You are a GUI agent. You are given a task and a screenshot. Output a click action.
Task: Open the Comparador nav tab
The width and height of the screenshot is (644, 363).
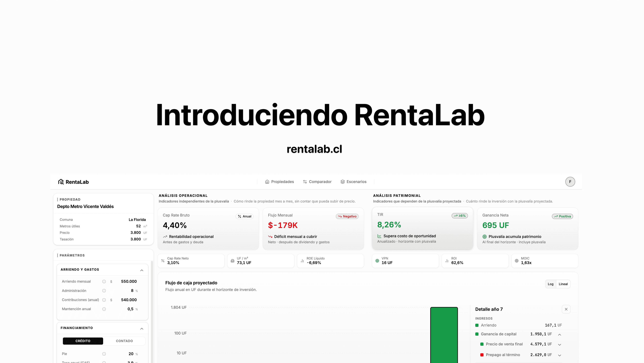click(x=317, y=182)
